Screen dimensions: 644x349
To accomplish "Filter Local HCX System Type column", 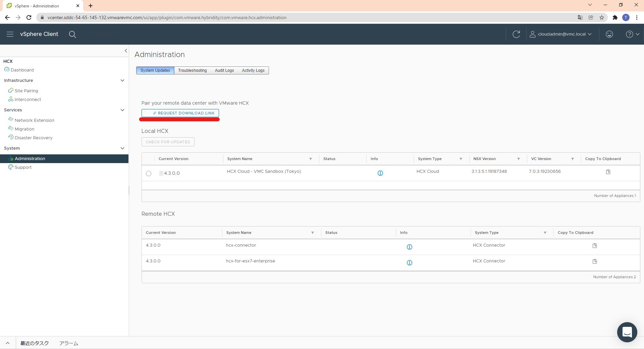I will pos(461,159).
